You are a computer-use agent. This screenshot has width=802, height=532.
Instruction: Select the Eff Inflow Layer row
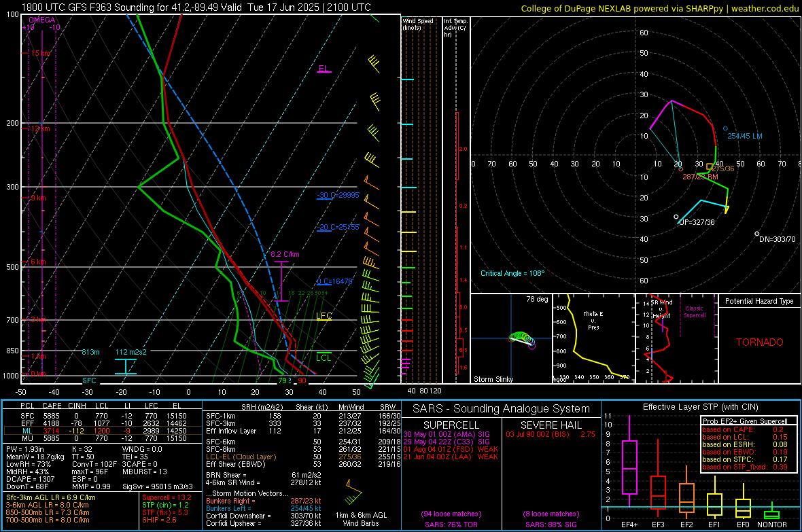[303, 431]
